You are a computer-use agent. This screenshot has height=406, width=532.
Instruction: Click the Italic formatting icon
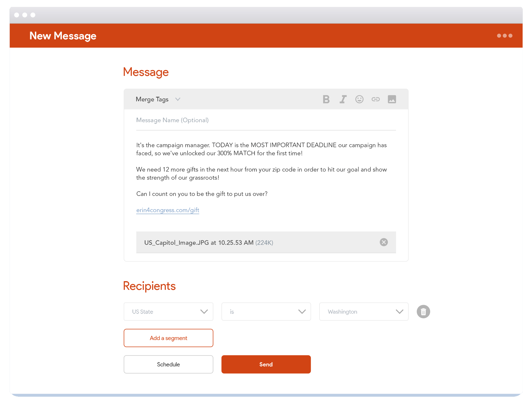point(343,99)
